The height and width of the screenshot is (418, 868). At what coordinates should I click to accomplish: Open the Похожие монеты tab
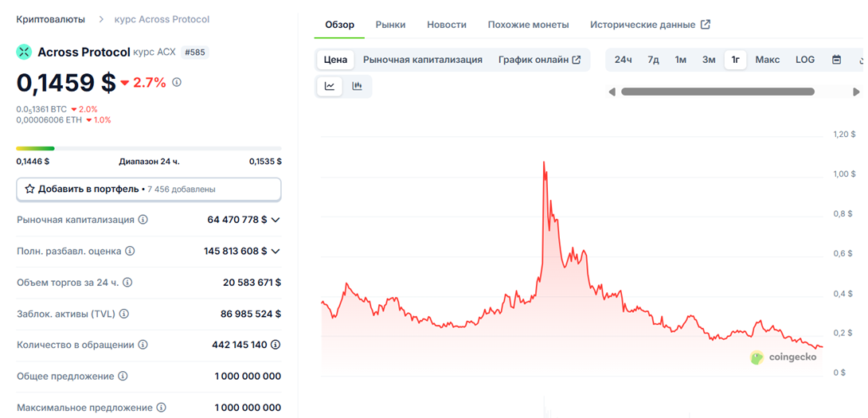[528, 25]
